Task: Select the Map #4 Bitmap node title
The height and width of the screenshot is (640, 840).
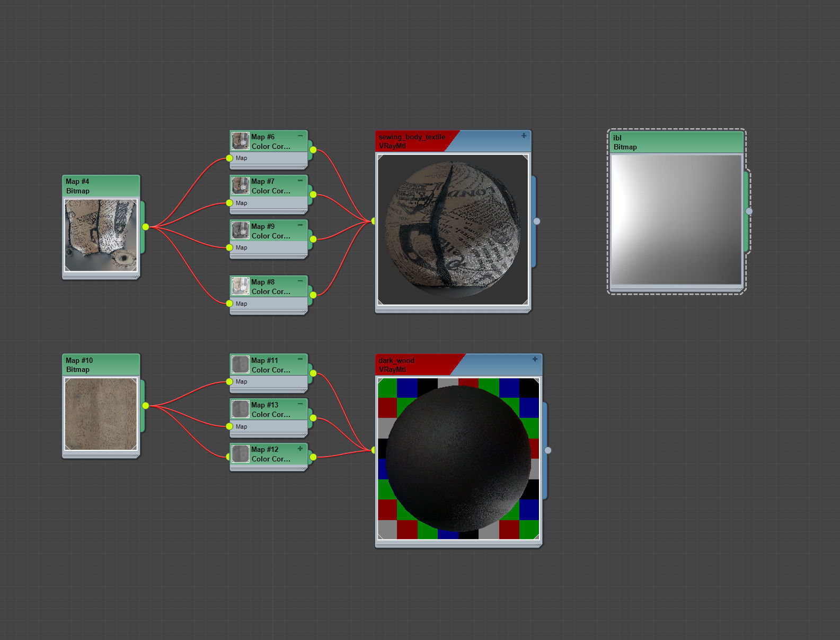Action: tap(101, 186)
